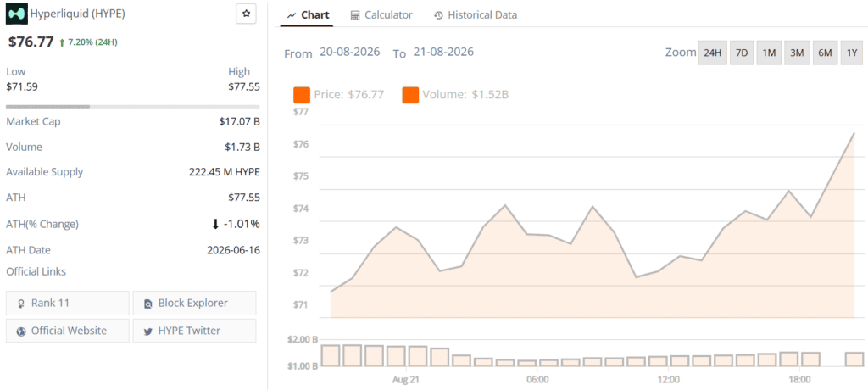Viewport: 868px width, 390px height.
Task: Open the Calculator tab
Action: pyautogui.click(x=381, y=15)
